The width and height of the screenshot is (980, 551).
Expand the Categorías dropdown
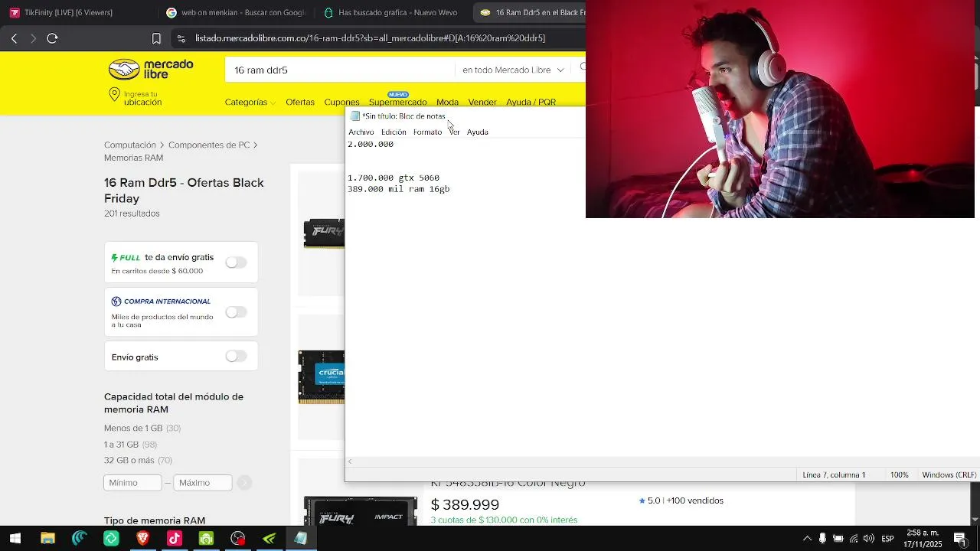(250, 102)
